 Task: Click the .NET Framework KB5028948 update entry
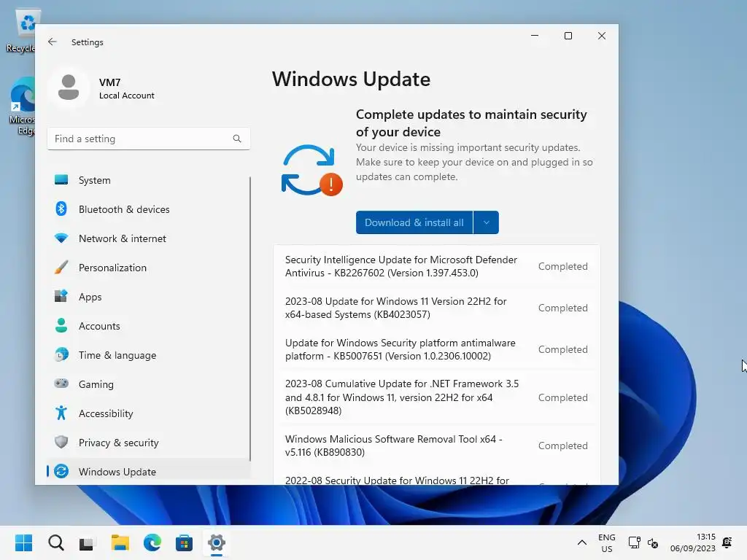[436, 397]
